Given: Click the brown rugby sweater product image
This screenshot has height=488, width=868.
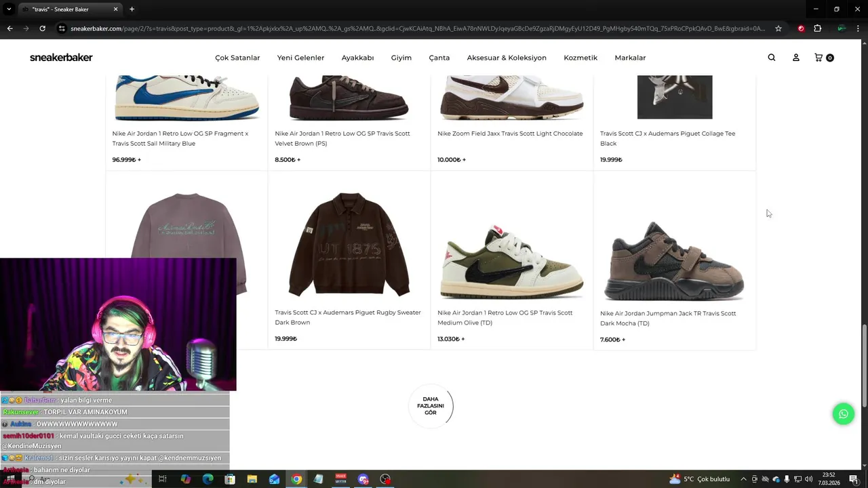Looking at the screenshot, I should [349, 244].
